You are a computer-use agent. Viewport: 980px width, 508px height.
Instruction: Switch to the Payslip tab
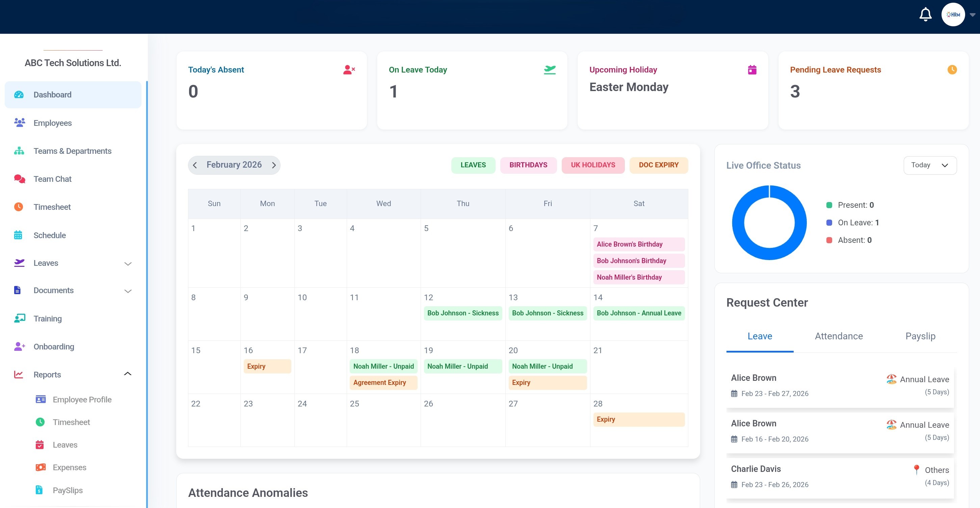tap(920, 336)
